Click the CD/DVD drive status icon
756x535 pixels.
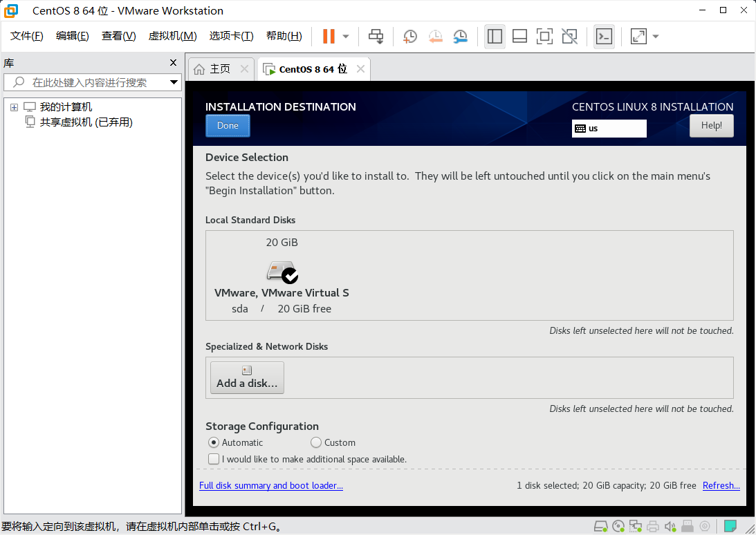coord(618,526)
